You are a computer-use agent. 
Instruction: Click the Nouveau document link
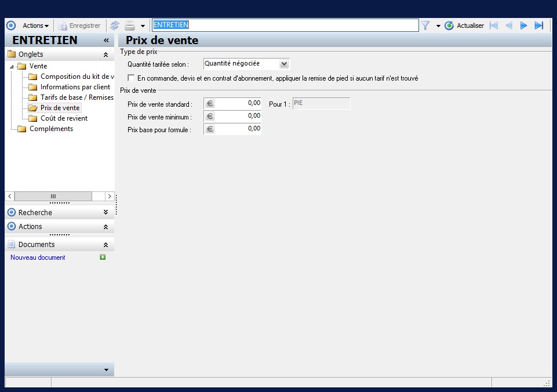pos(38,257)
